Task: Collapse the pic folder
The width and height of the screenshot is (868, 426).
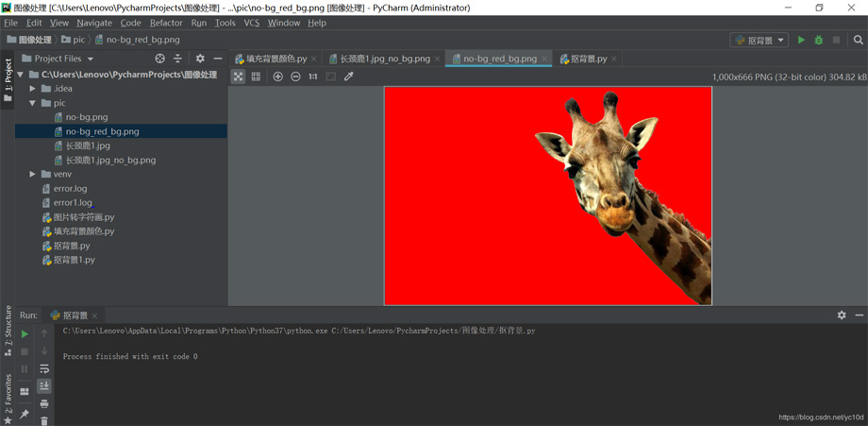Action: pos(33,103)
